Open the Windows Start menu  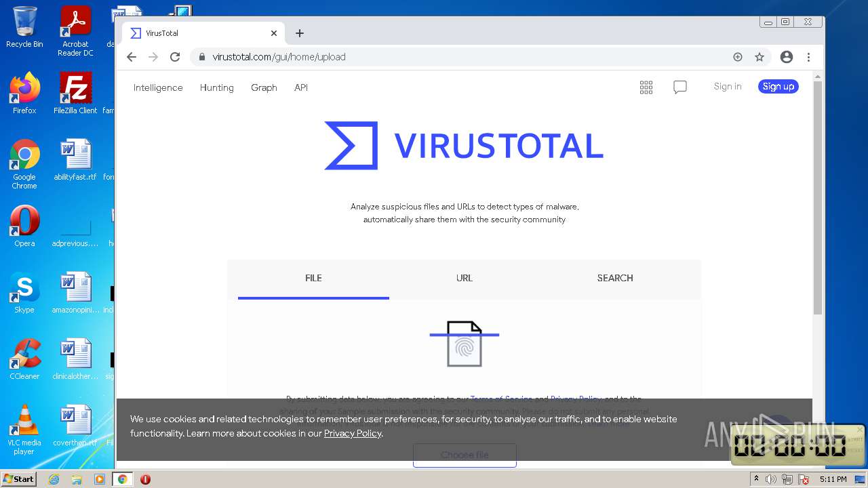pos(19,479)
